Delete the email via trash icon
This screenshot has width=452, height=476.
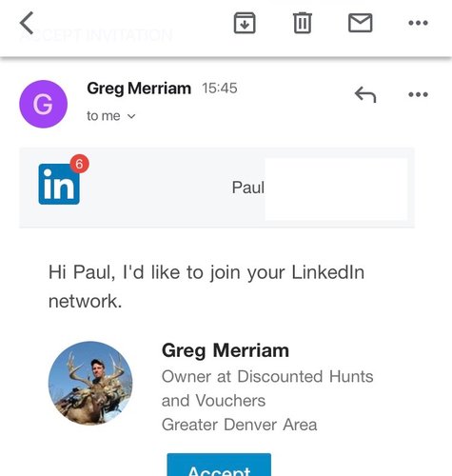point(303,23)
